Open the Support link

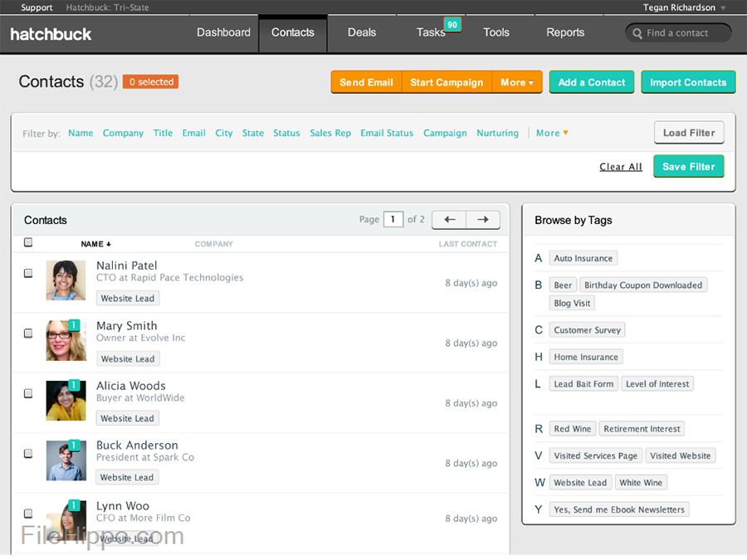click(37, 7)
